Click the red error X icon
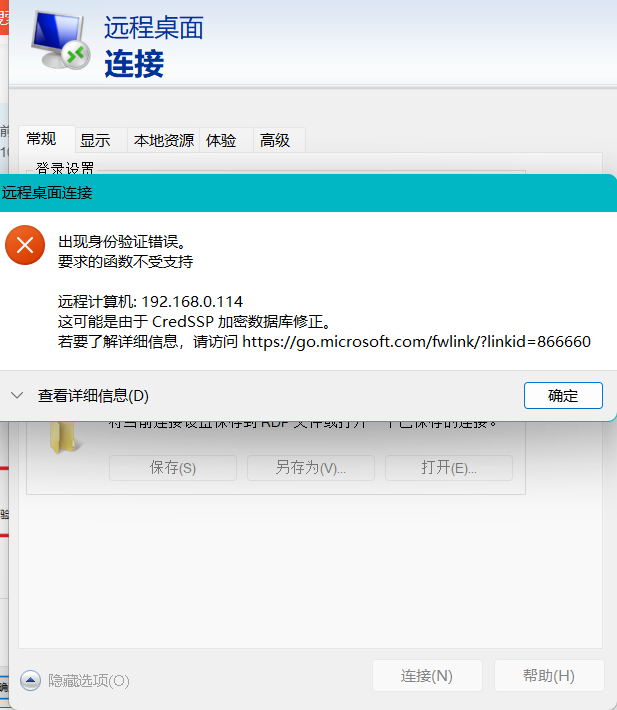Viewport: 617px width, 710px height. (x=25, y=245)
